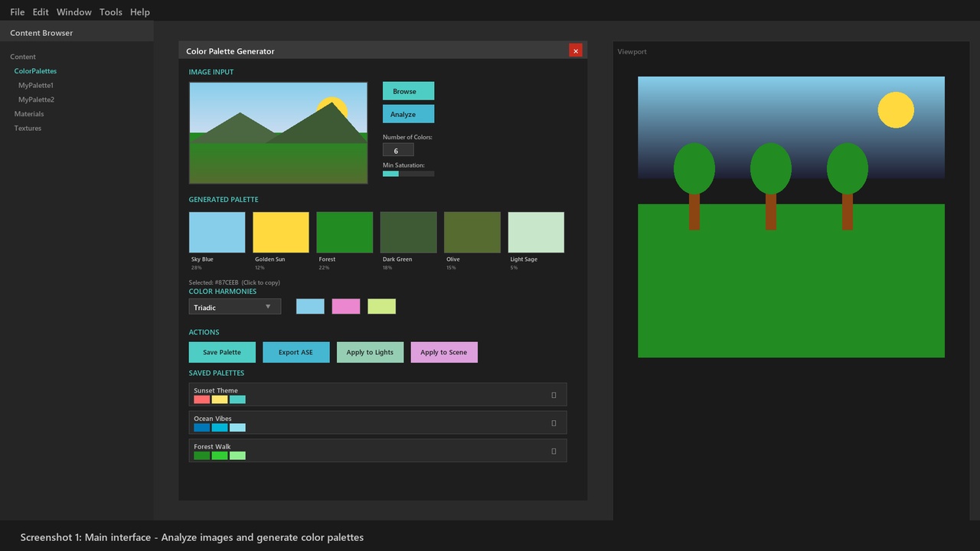Pick the pink harmony color swatch
The image size is (980, 551).
click(346, 306)
